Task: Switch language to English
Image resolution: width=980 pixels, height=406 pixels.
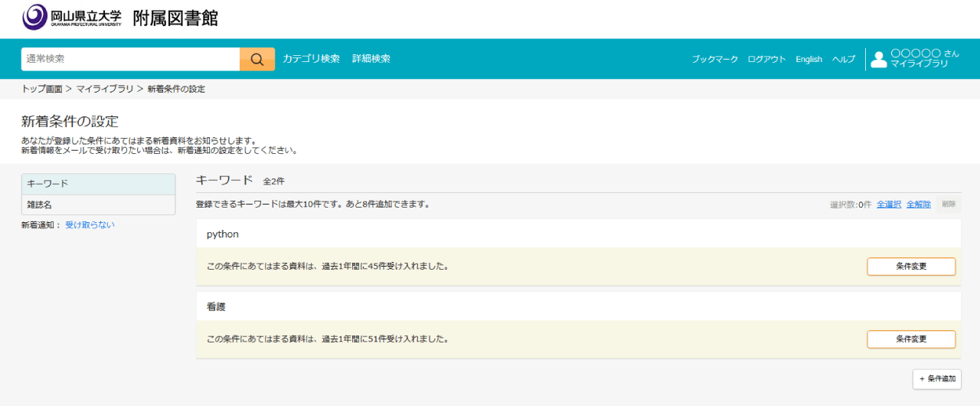Action: [808, 60]
